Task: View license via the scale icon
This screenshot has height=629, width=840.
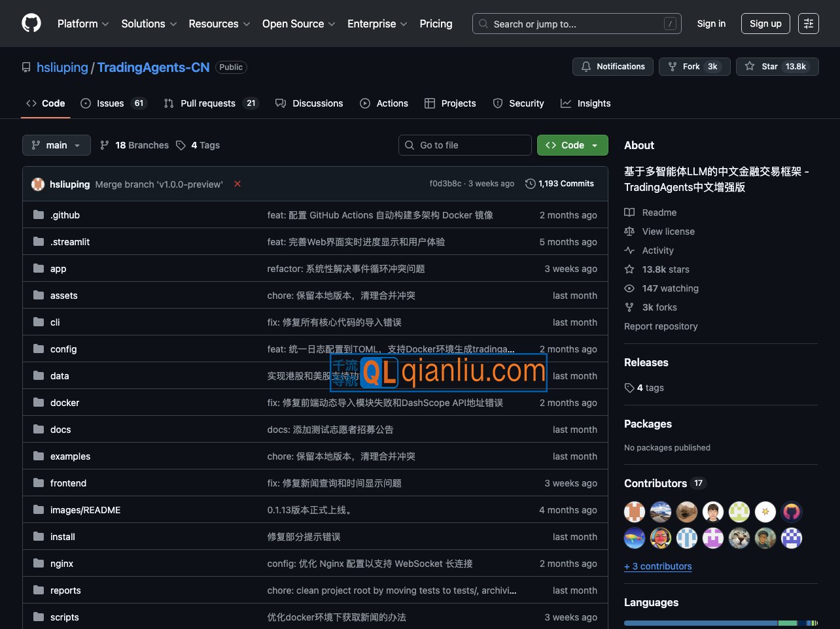Action: 629,231
